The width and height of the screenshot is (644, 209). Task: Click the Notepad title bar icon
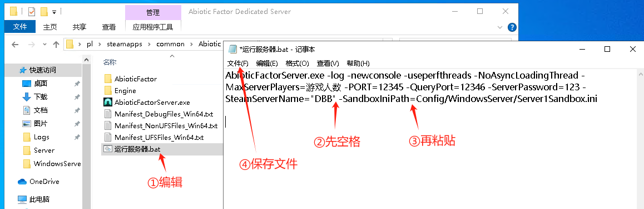(x=232, y=49)
